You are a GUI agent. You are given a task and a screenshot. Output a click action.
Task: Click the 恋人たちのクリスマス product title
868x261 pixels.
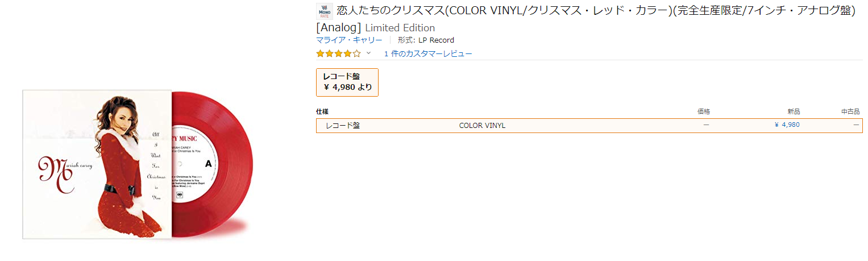coord(596,11)
